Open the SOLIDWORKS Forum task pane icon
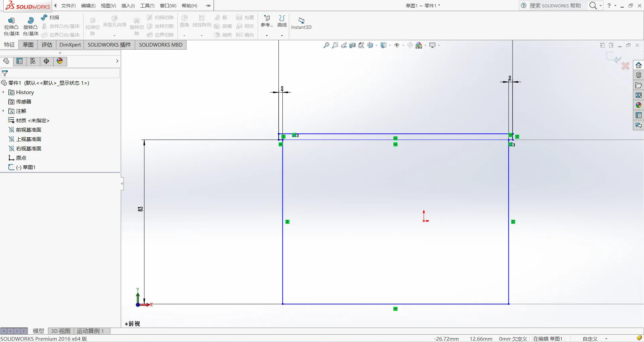644x342 pixels. 639,125
